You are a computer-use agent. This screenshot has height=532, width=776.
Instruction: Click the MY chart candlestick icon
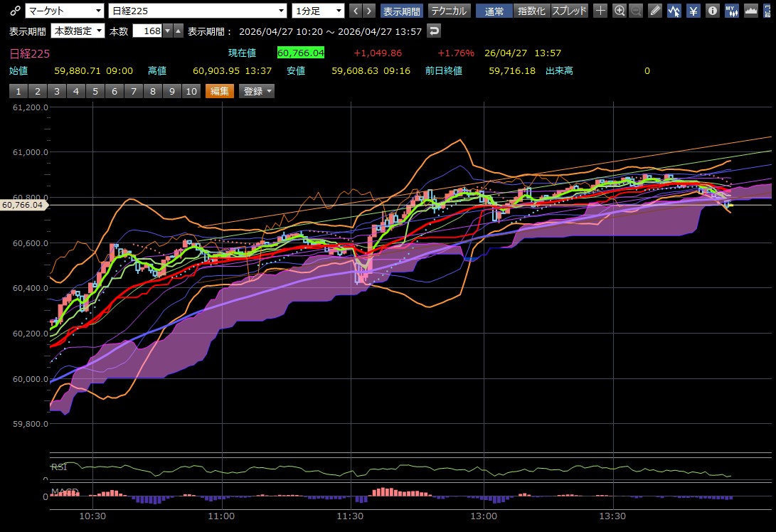pos(732,11)
